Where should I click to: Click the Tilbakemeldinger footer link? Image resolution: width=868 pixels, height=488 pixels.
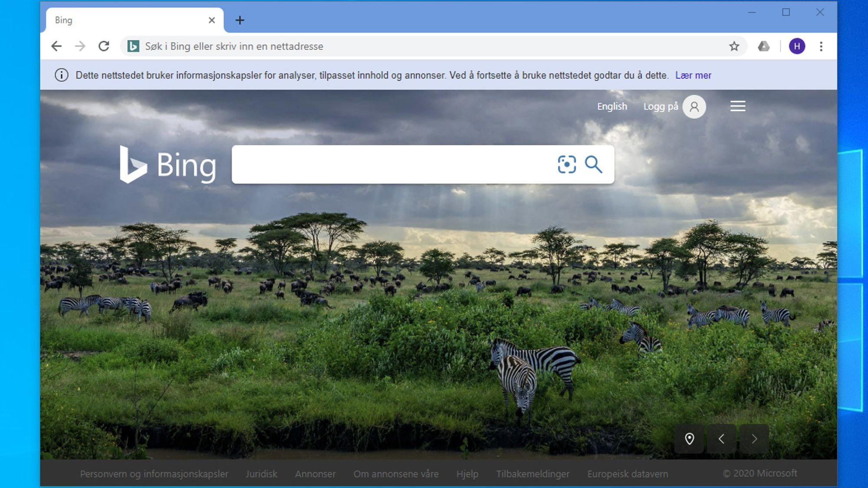(x=532, y=474)
